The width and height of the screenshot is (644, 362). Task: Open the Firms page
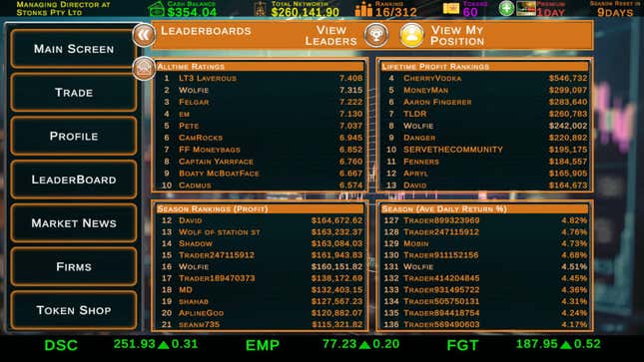[x=74, y=267]
